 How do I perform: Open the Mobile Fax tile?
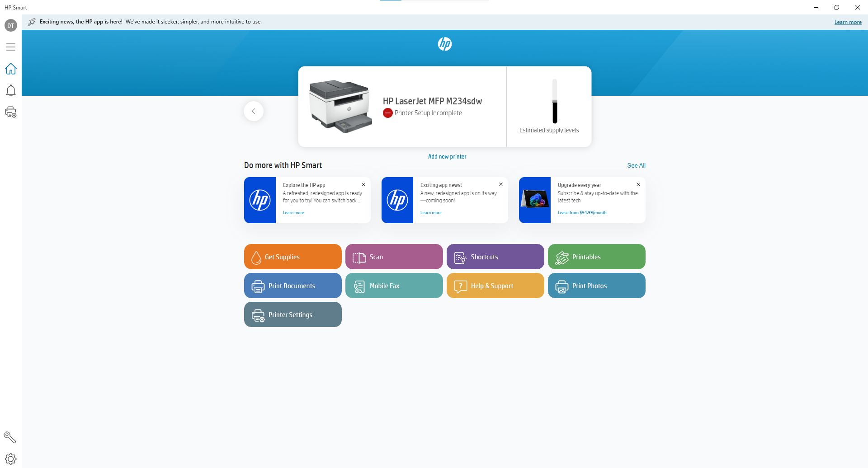point(394,285)
